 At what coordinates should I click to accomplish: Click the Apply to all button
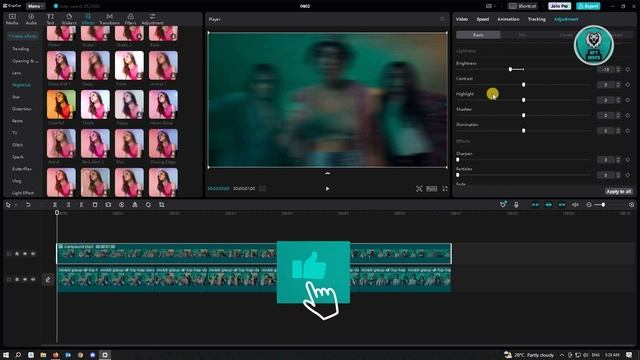coord(619,191)
